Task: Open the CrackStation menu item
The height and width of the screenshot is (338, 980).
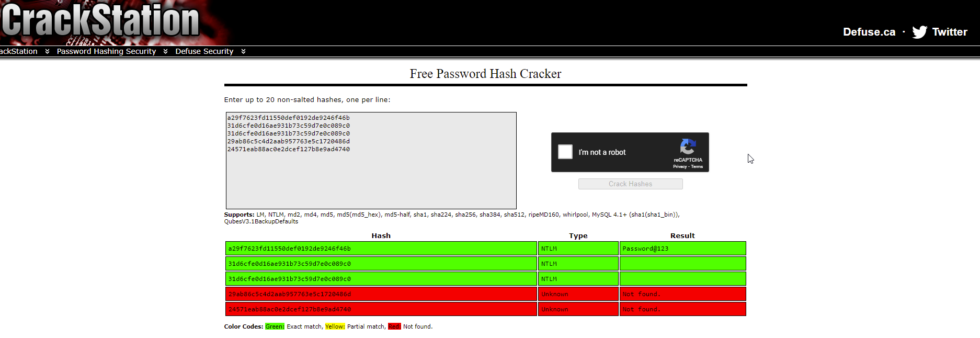Action: 18,51
